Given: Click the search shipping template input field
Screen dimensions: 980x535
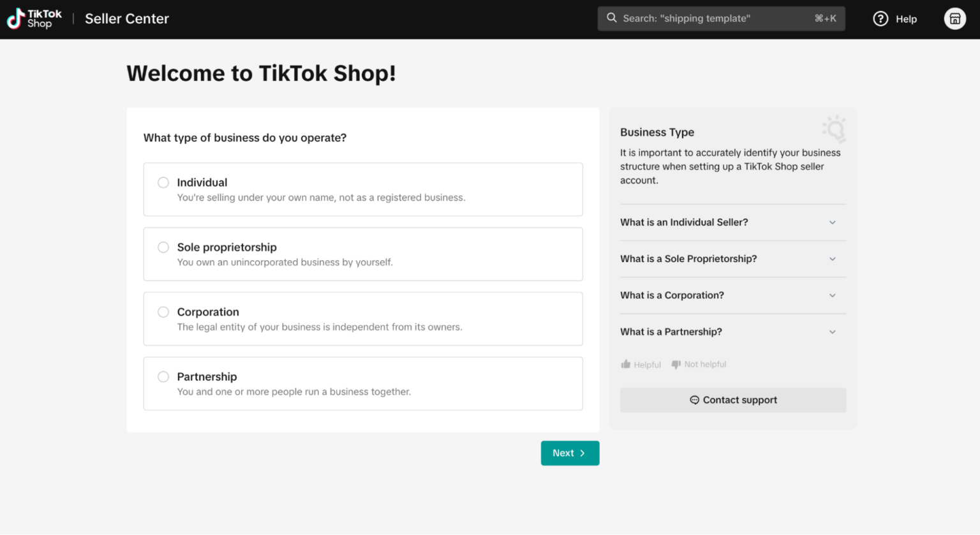Looking at the screenshot, I should point(721,18).
